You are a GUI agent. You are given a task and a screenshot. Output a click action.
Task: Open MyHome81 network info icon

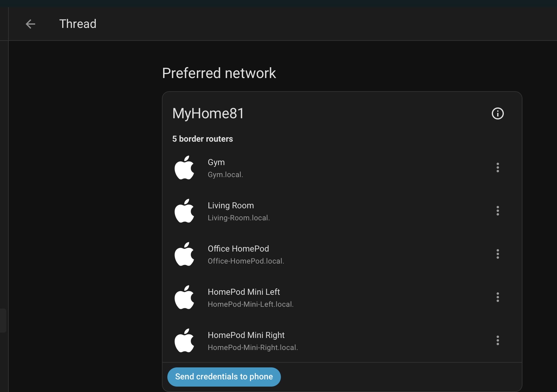(x=498, y=113)
